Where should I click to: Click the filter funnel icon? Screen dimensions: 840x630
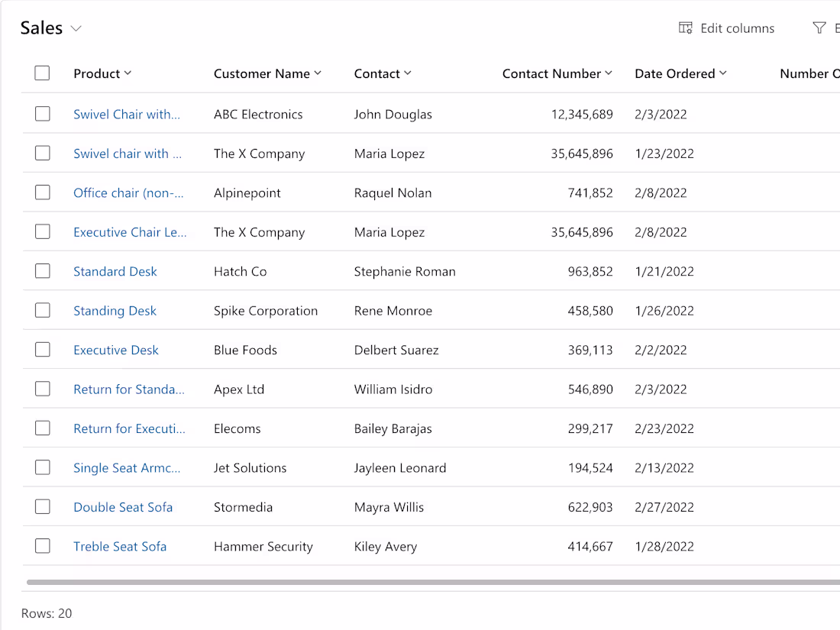click(x=819, y=27)
